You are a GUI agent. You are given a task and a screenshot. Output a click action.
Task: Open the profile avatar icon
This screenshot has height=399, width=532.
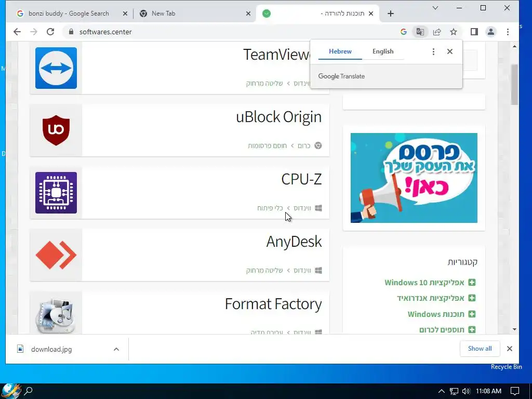(x=490, y=32)
